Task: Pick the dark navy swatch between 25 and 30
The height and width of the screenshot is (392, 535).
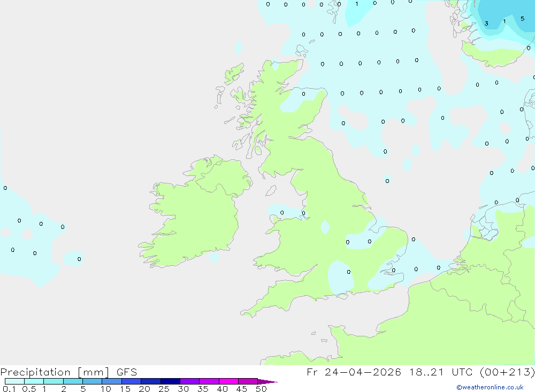Action: point(170,381)
